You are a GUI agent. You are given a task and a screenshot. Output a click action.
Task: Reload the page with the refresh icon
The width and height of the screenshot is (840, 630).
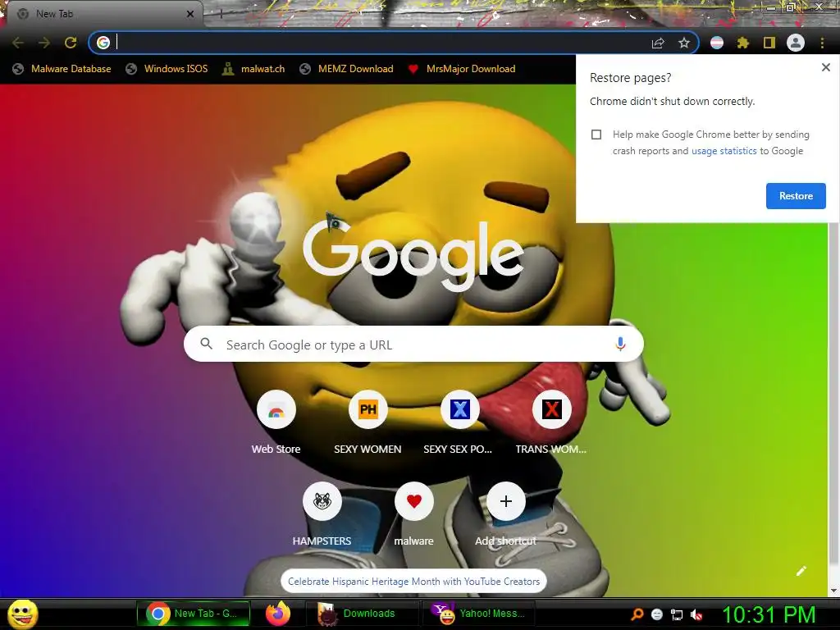(71, 43)
